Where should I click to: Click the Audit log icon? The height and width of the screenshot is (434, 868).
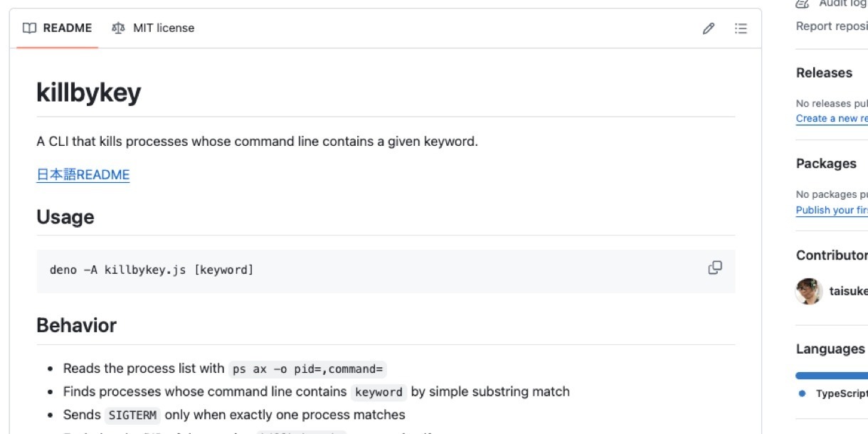tap(803, 4)
